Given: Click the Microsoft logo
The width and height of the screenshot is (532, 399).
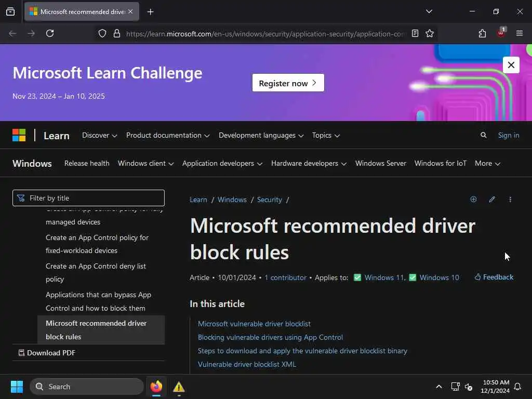Looking at the screenshot, I should pyautogui.click(x=19, y=135).
